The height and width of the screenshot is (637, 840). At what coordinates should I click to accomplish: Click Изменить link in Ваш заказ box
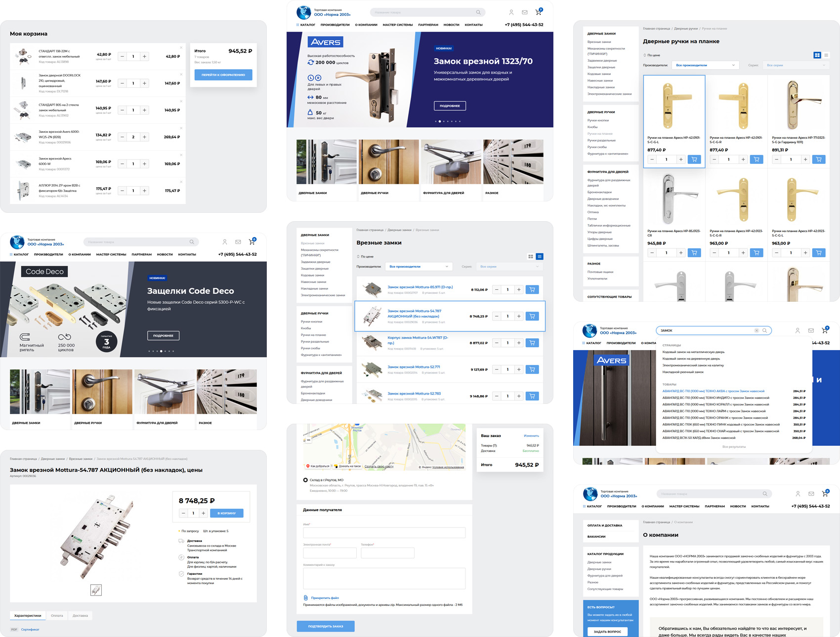(531, 436)
